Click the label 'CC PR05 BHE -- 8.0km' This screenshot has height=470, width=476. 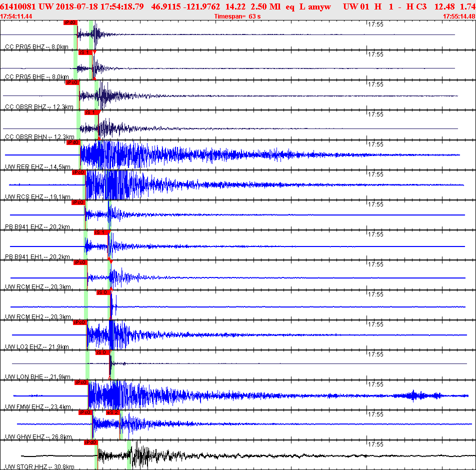click(37, 77)
